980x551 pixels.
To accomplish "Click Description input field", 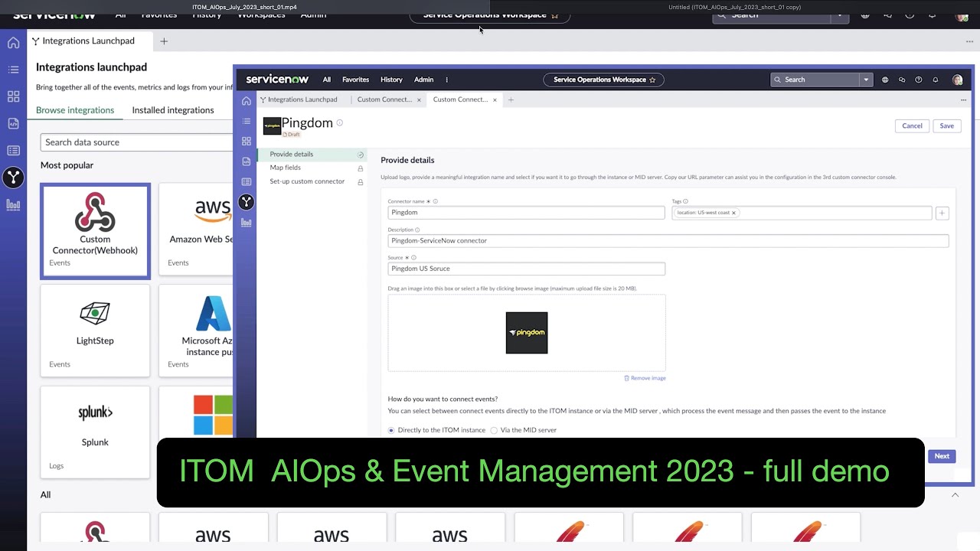I will coord(668,240).
